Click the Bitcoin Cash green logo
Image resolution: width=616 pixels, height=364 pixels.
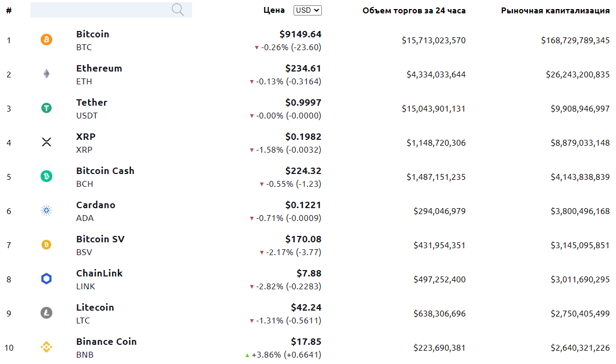[46, 176]
